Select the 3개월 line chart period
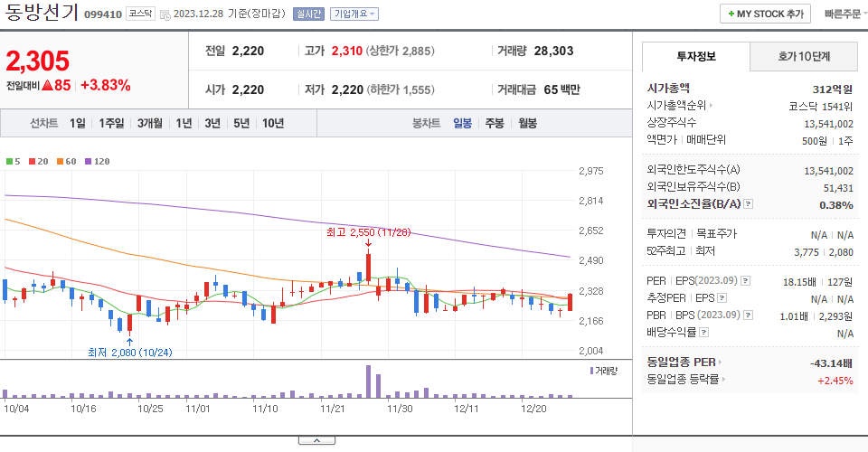 (149, 123)
